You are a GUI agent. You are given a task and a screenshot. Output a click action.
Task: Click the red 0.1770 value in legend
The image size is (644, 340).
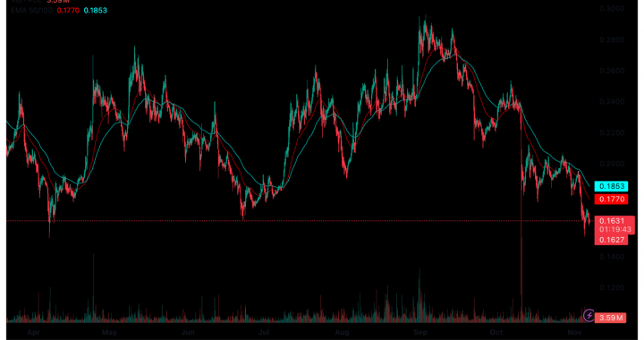(68, 10)
